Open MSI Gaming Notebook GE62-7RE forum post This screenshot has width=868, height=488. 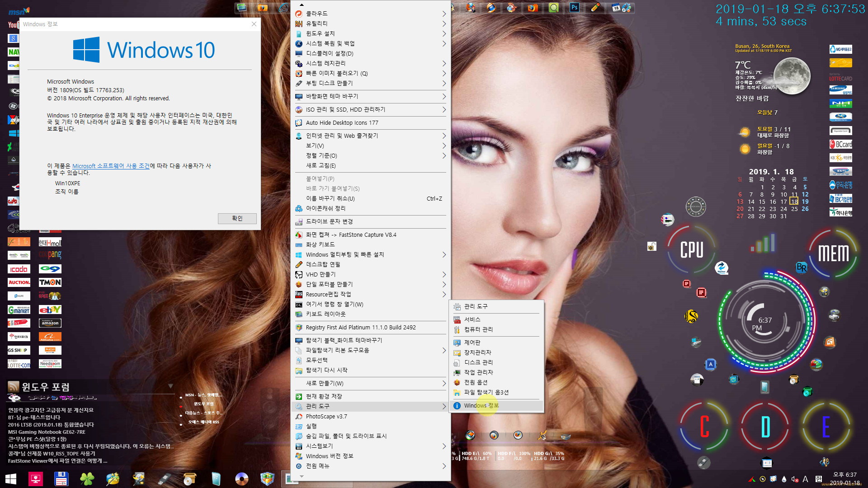tap(47, 432)
